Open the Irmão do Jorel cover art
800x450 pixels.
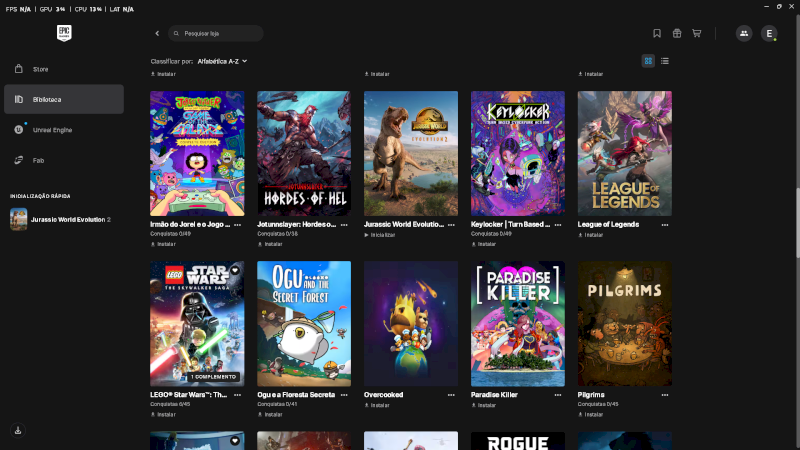[x=197, y=153]
